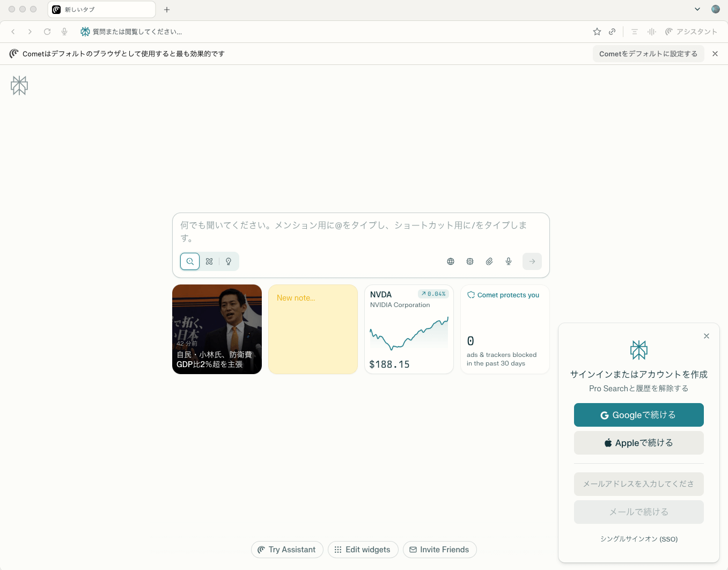
Task: Select the Search mode toggle
Action: 190,261
